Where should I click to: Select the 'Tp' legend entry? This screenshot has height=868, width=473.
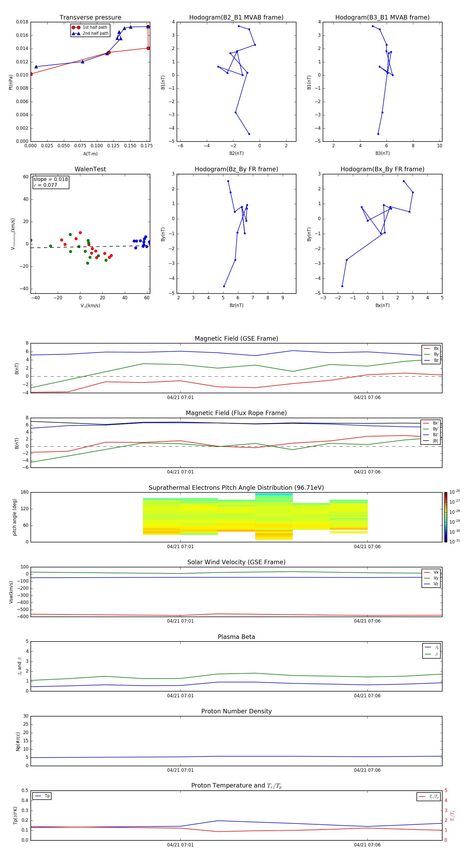[42, 796]
